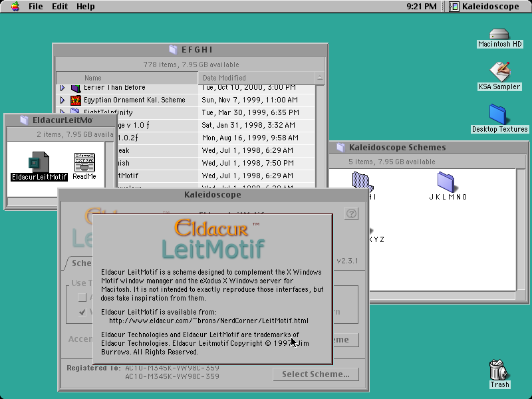Click the horizontal scrollbar in Kaleidoscope Schemes window
532x399 pixels.
tap(443, 295)
